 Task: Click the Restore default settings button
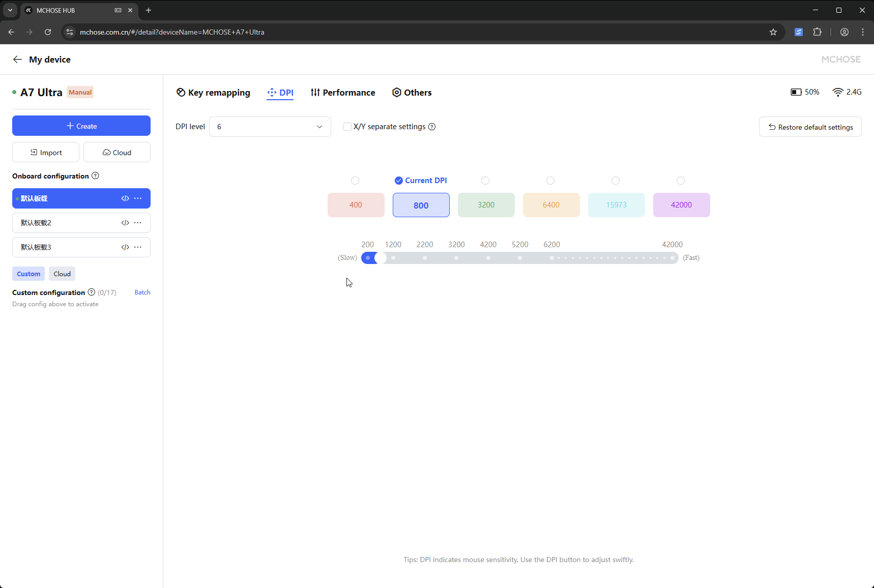coord(810,127)
